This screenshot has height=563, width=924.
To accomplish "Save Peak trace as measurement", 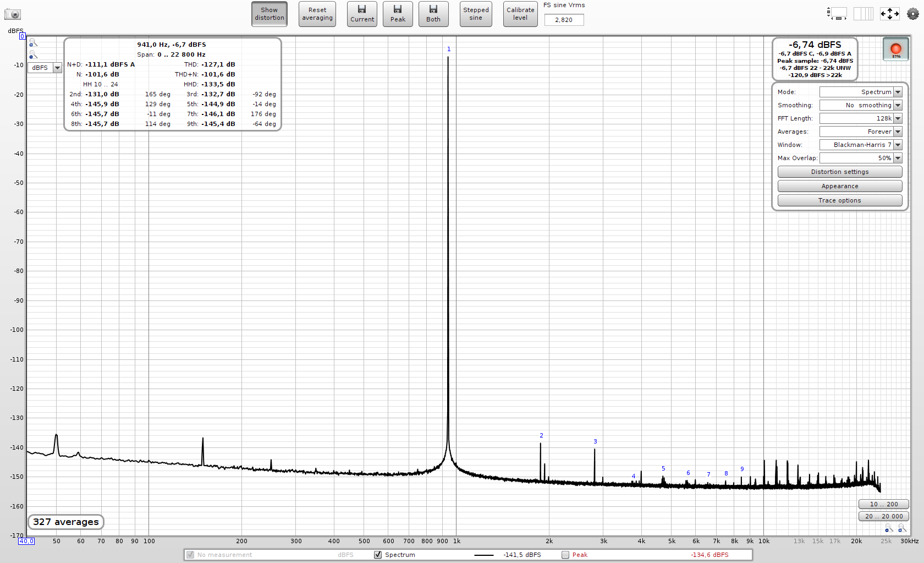I will tap(398, 14).
